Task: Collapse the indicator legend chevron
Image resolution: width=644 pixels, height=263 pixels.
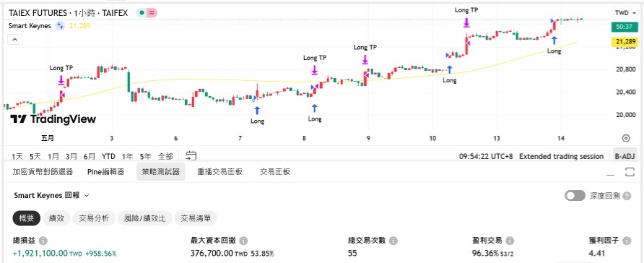Action: tap(14, 40)
